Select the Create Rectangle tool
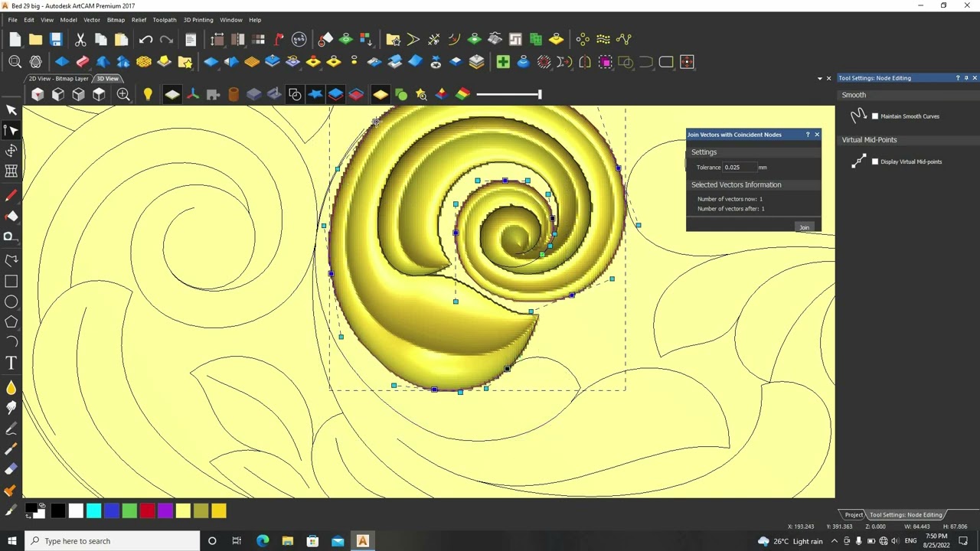 (x=11, y=282)
